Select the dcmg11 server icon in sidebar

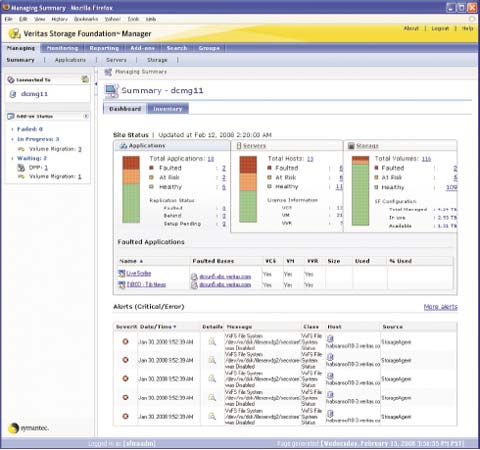click(x=13, y=94)
